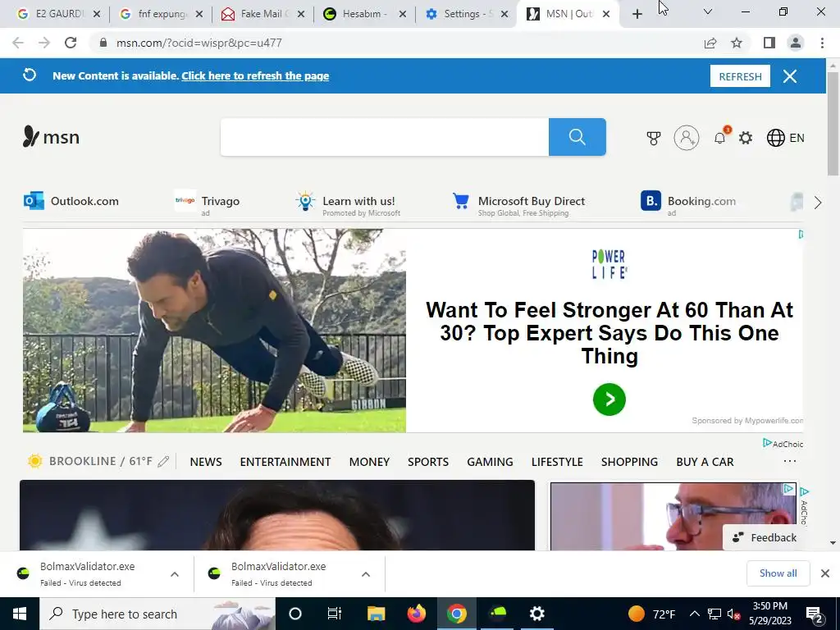Image resolution: width=840 pixels, height=630 pixels.
Task: Open the Trivago ad shortcut
Action: (208, 203)
